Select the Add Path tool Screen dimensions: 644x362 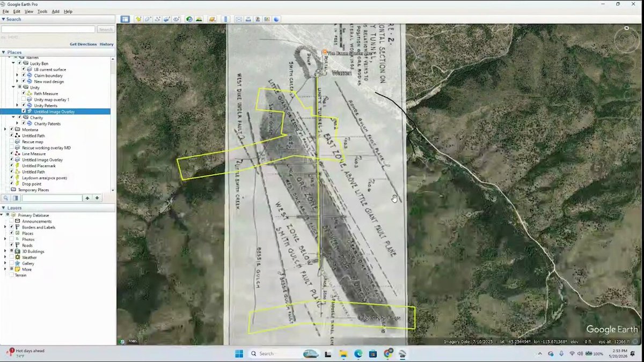click(157, 19)
